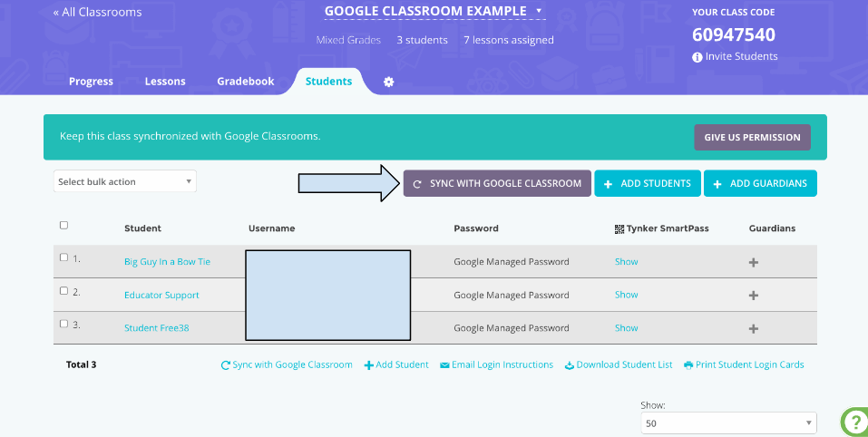Open the help question mark bubble
868x437 pixels.
pos(856,422)
